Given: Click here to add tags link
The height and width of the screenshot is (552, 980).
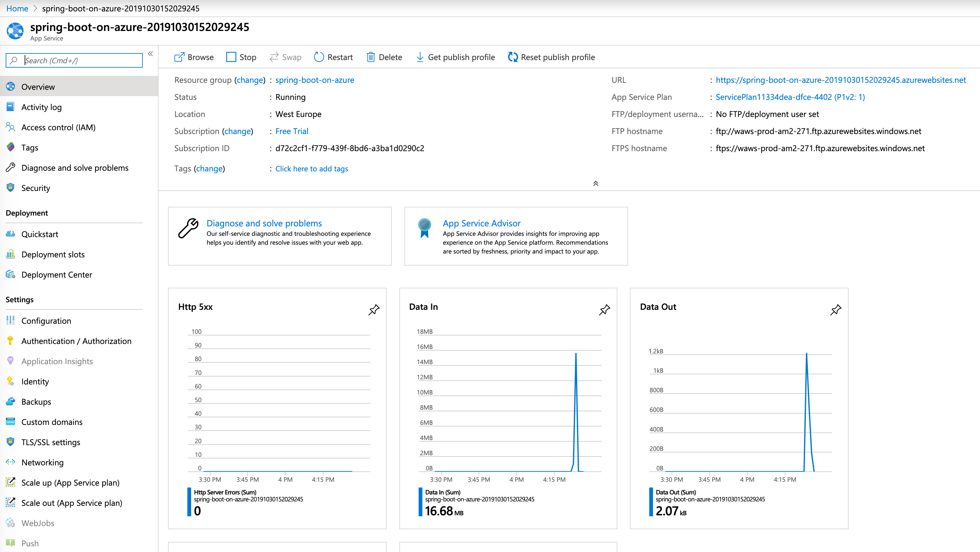Looking at the screenshot, I should pos(312,169).
